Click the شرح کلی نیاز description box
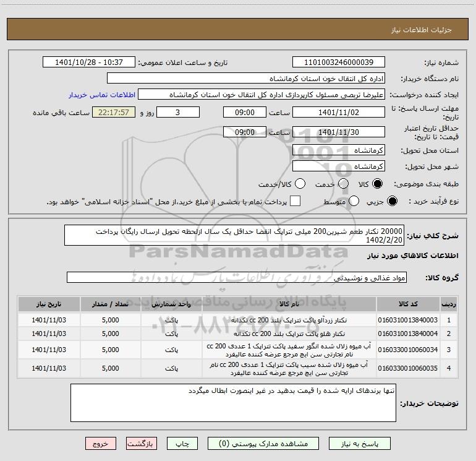This screenshot has width=476, height=461. pos(234,236)
